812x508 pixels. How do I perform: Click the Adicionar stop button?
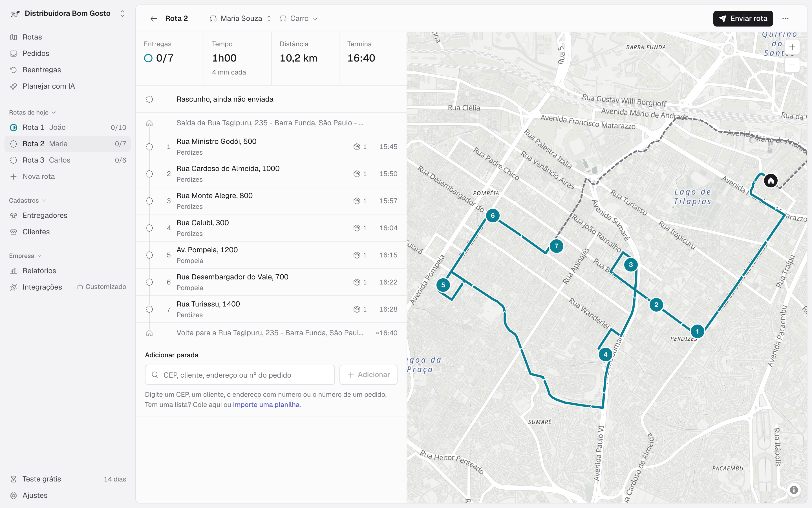tap(369, 375)
